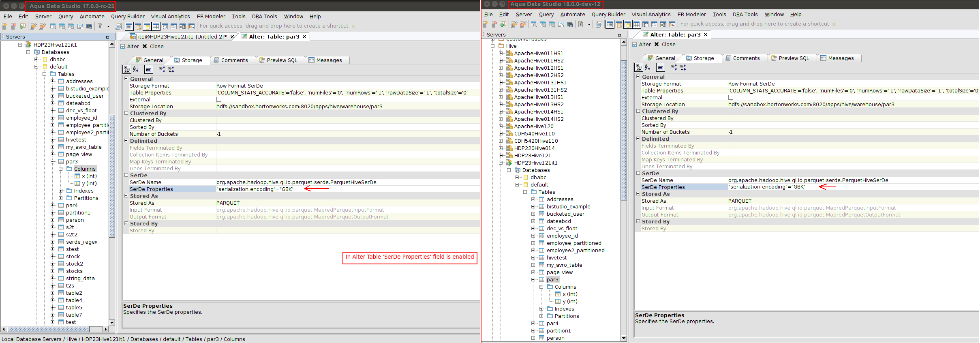Open Automate menu in right window

click(x=572, y=15)
